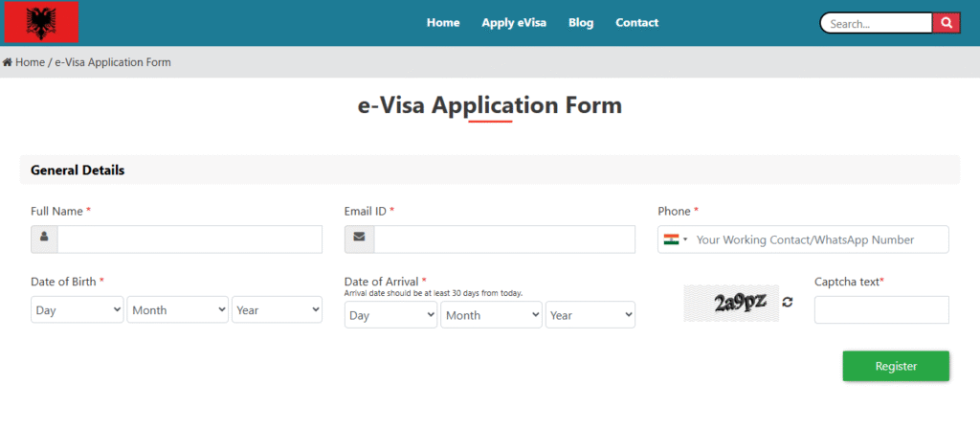The image size is (980, 431).
Task: Click the home icon in breadcrumb
Action: [x=8, y=62]
